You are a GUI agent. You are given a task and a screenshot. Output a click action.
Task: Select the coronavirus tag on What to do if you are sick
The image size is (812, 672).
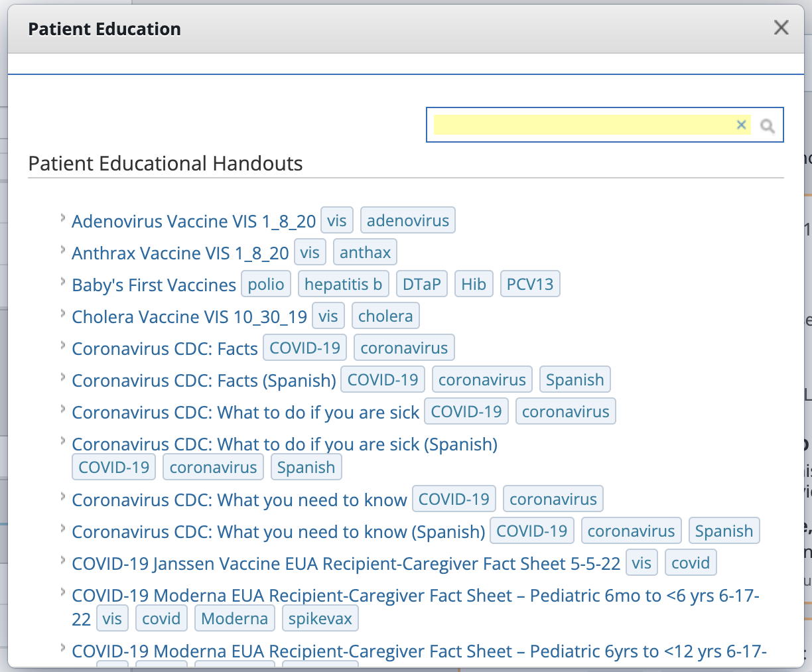[565, 411]
